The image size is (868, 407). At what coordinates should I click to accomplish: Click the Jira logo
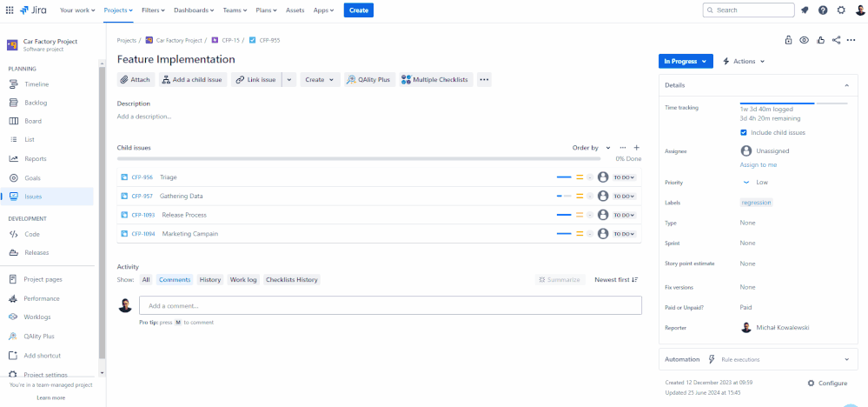coord(33,10)
